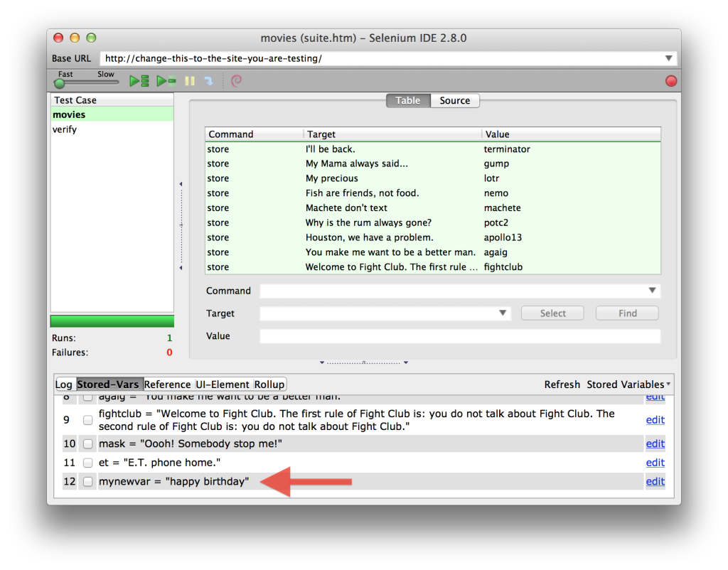Tick the checkbox for fightclub variable

point(87,420)
